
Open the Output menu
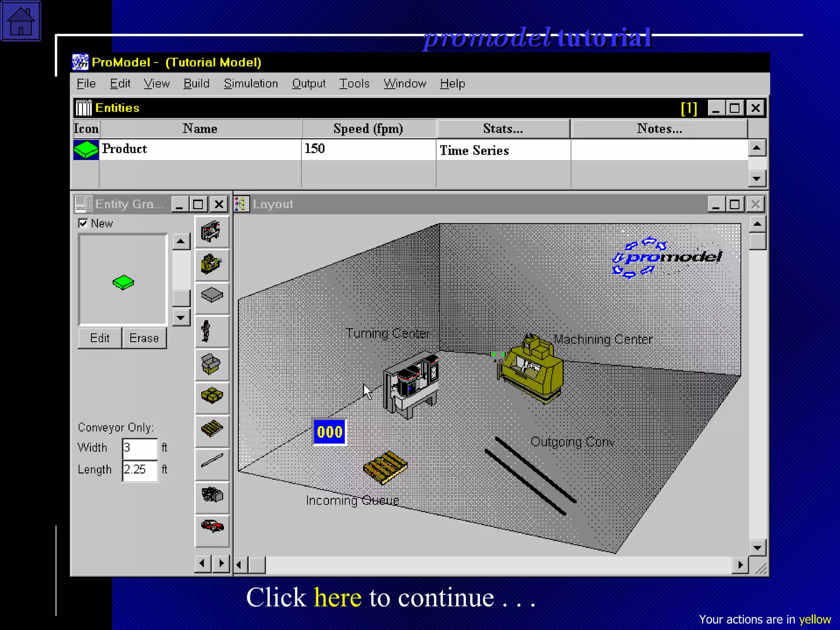[x=309, y=84]
